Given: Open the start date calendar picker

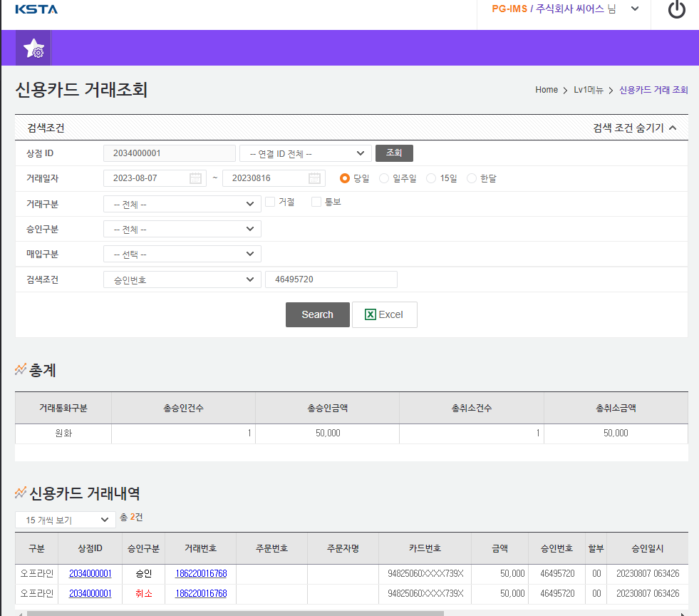Looking at the screenshot, I should 195,178.
